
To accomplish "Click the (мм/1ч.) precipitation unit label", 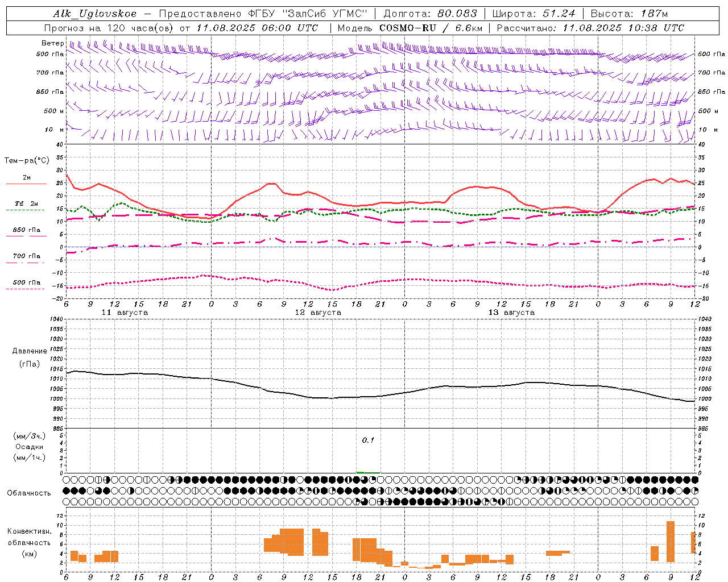I will pos(30,458).
